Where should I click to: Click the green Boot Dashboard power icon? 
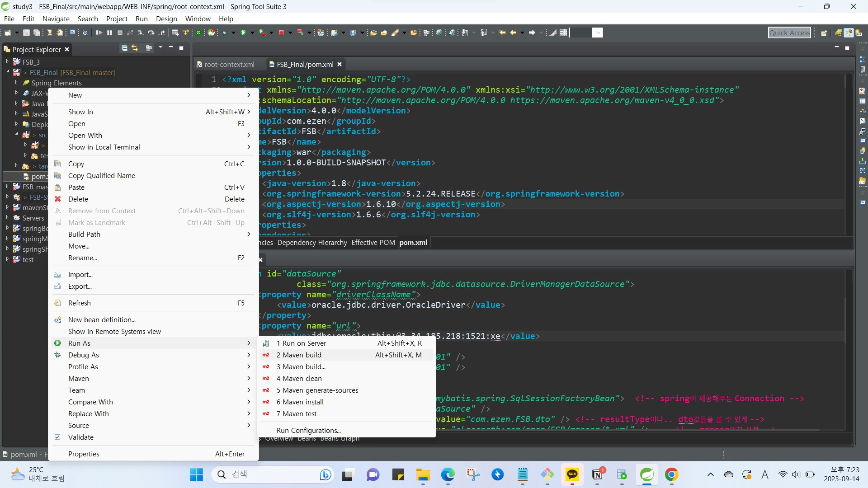[198, 33]
